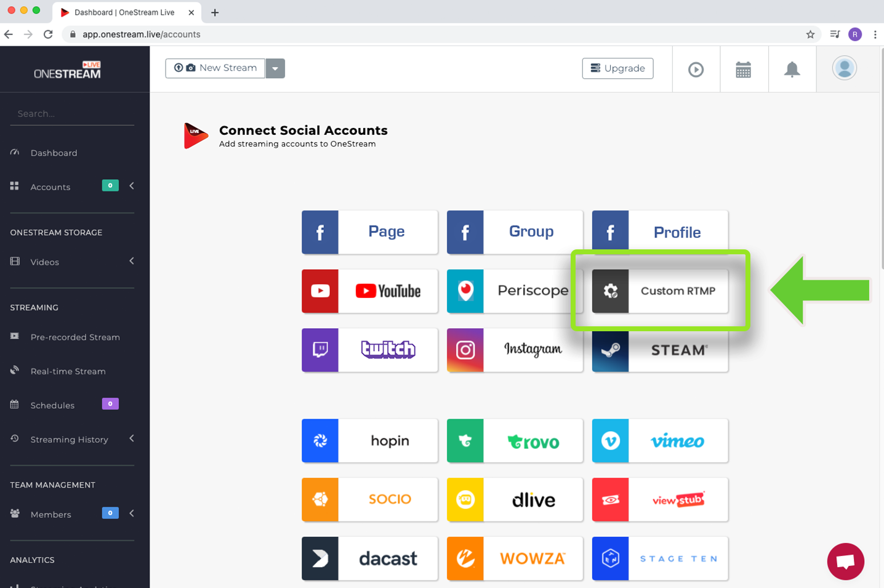Open the chat support bubble
The height and width of the screenshot is (588, 884).
(846, 562)
